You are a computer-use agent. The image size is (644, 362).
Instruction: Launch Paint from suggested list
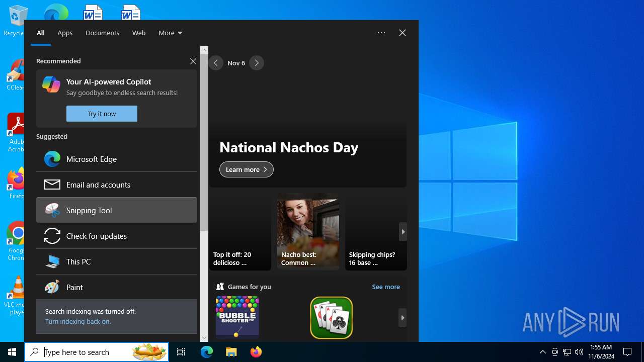click(x=117, y=287)
